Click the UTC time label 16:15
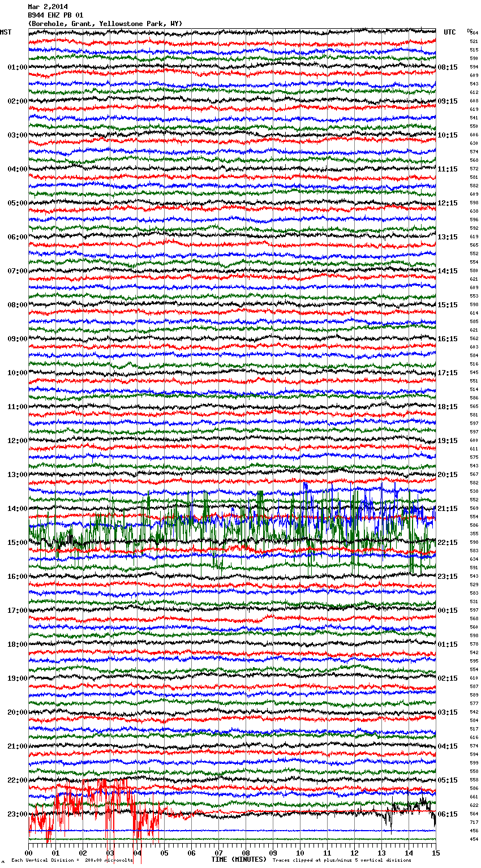The width and height of the screenshot is (481, 868). pyautogui.click(x=448, y=339)
